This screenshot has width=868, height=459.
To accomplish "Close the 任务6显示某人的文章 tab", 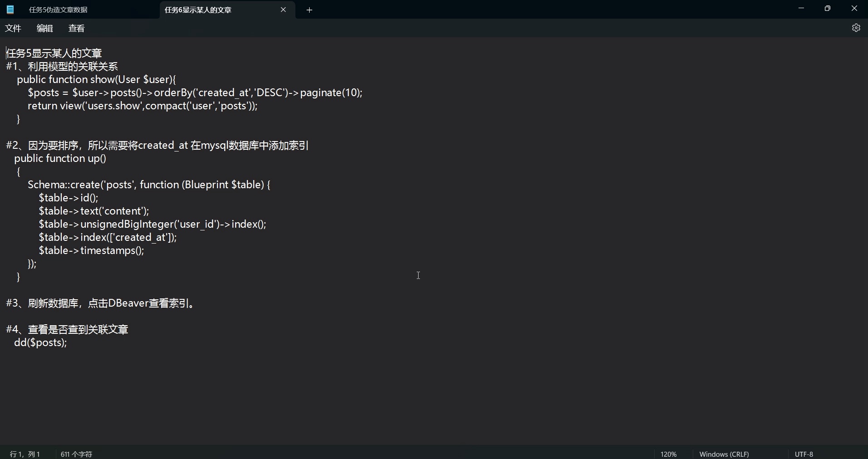I will [x=284, y=10].
